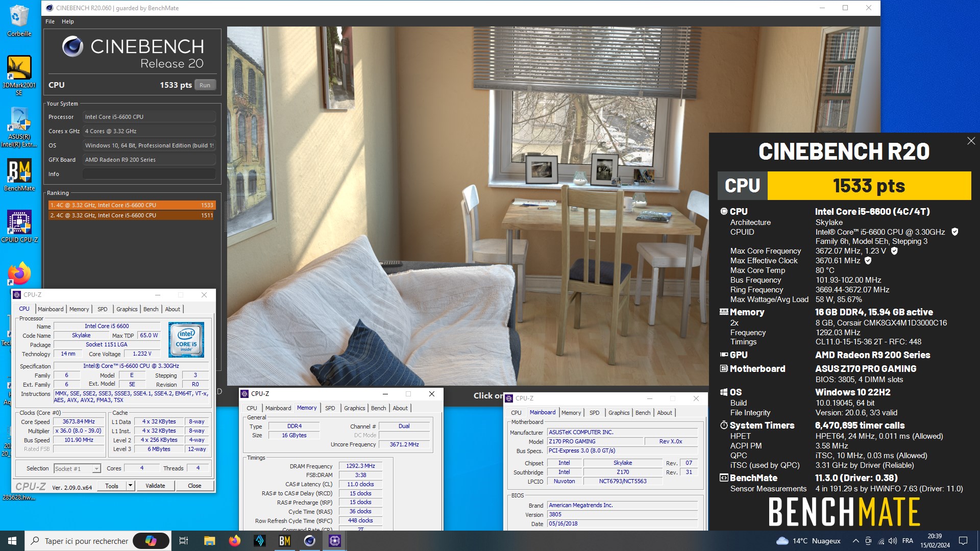Image resolution: width=980 pixels, height=551 pixels.
Task: Select ranking row 1 with score 1533
Action: (132, 205)
